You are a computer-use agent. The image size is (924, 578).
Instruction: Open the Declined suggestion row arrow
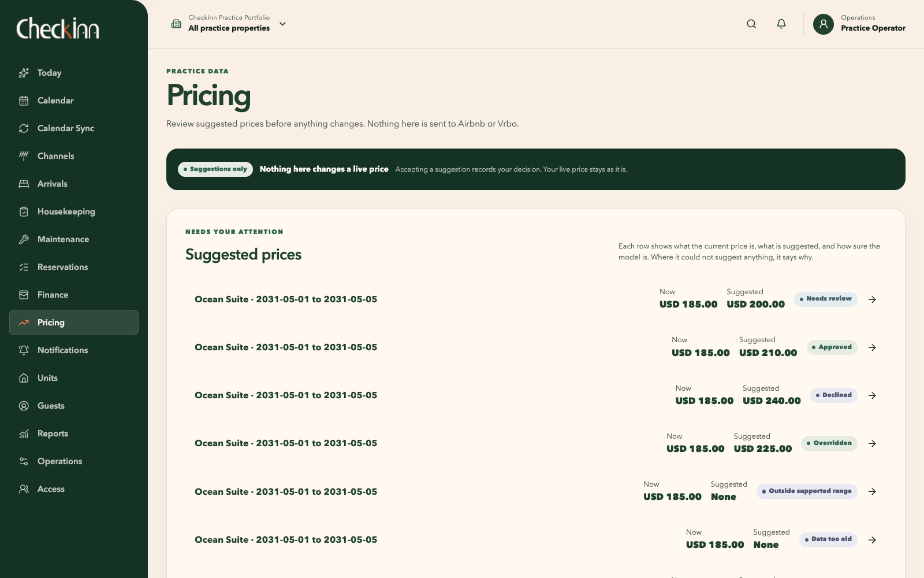pos(873,395)
